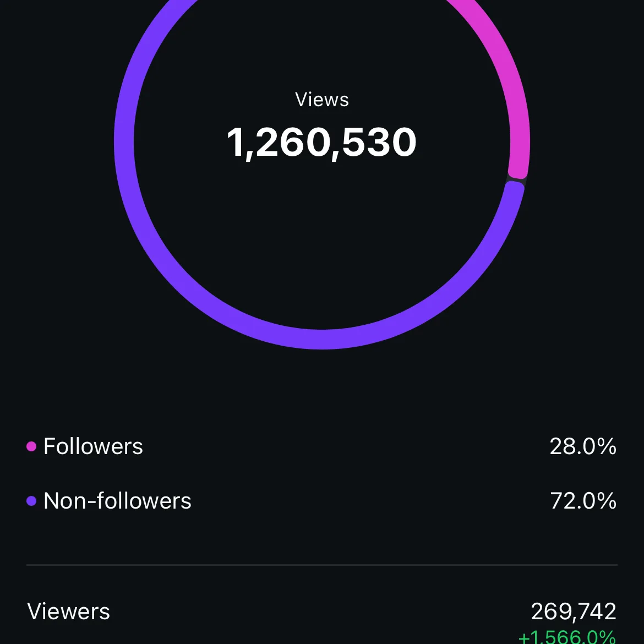644x644 pixels.
Task: Click the bottom of the purple ring
Action: point(322,339)
